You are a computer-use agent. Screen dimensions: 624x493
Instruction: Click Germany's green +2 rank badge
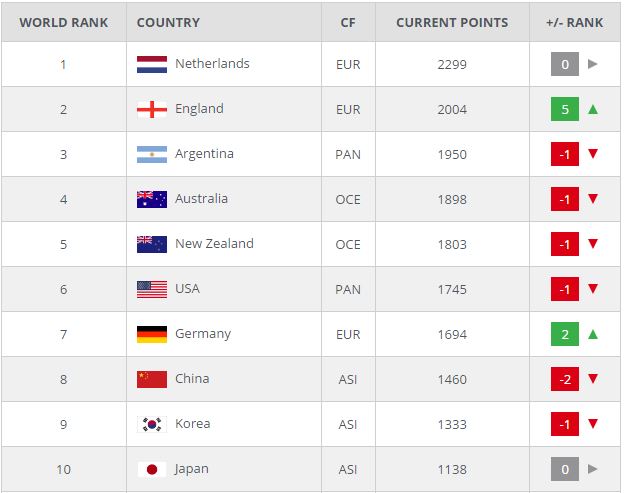coord(565,334)
